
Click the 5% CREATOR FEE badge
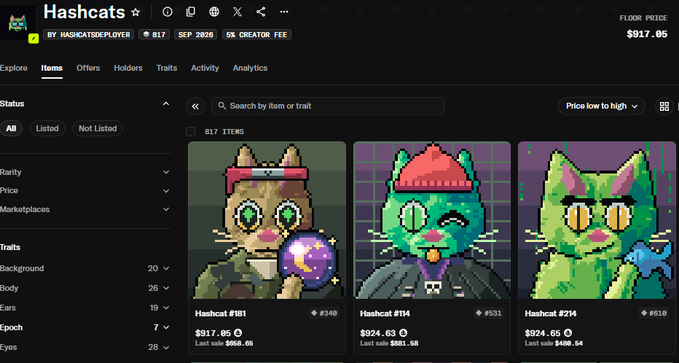coord(256,35)
